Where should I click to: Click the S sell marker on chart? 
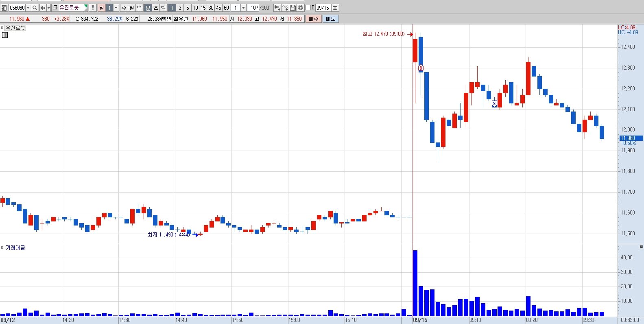point(494,103)
